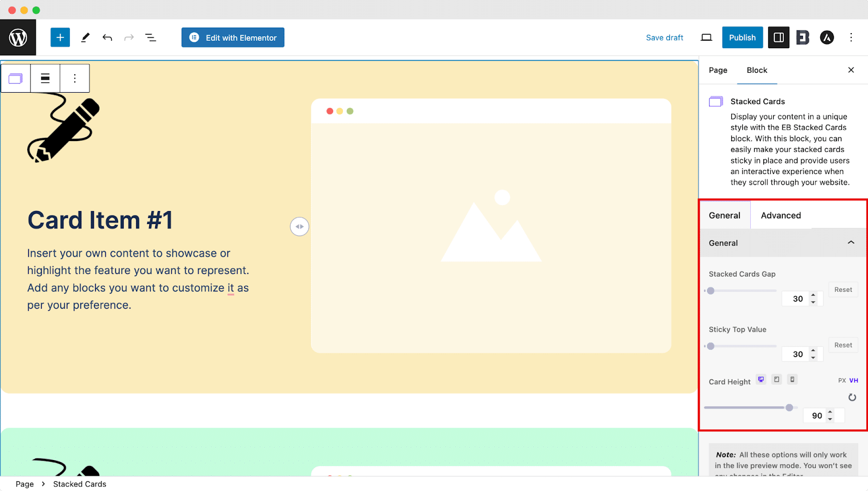Redo the last undone change
This screenshot has width=868, height=491.
tap(129, 37)
